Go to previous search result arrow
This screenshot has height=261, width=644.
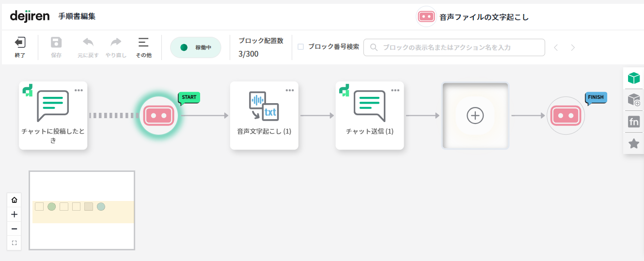[x=556, y=47]
